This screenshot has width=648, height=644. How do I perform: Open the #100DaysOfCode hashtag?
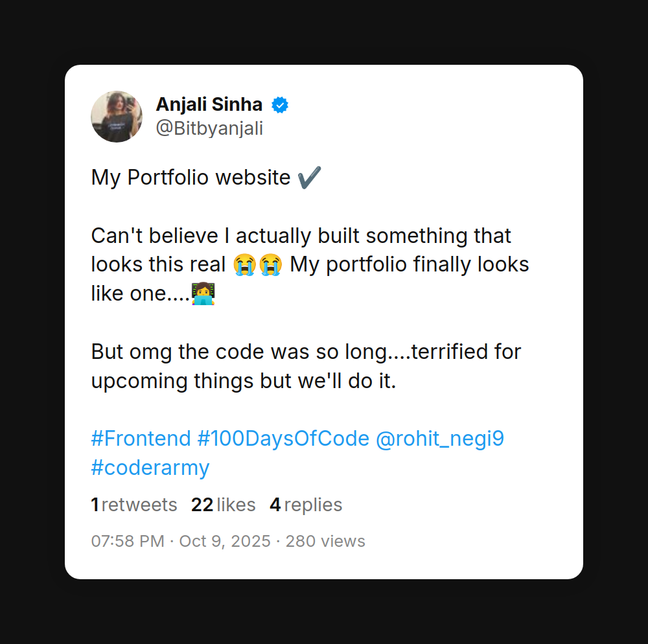283,439
